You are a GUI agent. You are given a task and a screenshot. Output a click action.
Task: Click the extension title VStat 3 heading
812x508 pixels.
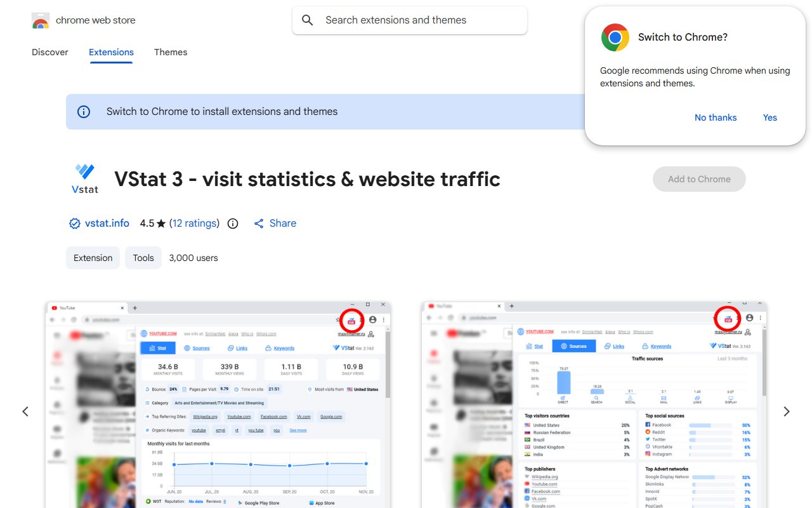tap(307, 179)
